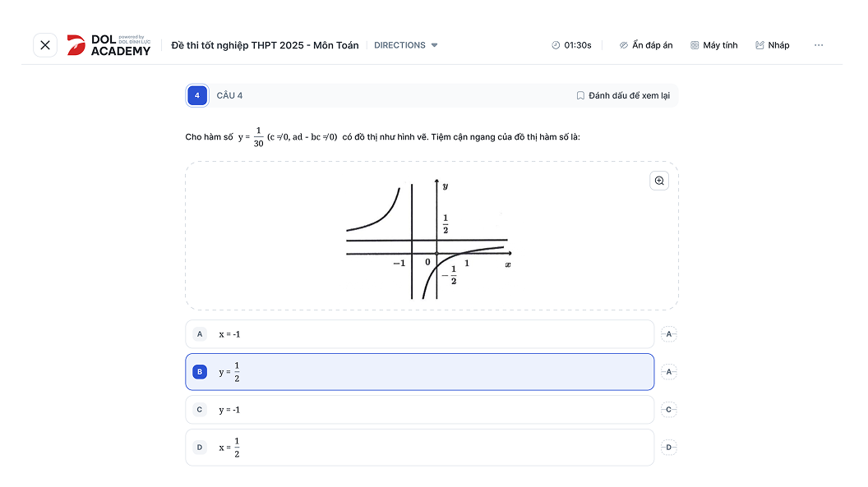Zoom into the graph image
The height and width of the screenshot is (487, 868).
tap(659, 181)
